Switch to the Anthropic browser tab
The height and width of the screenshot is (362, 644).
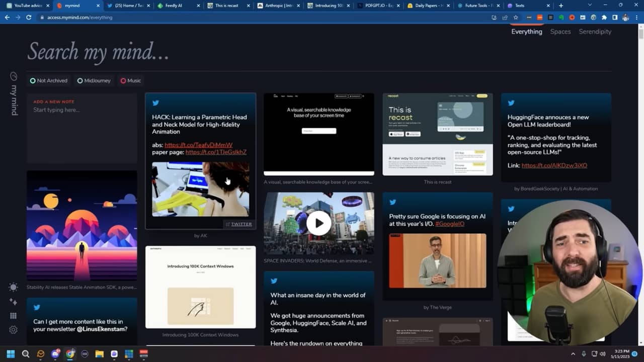(279, 6)
